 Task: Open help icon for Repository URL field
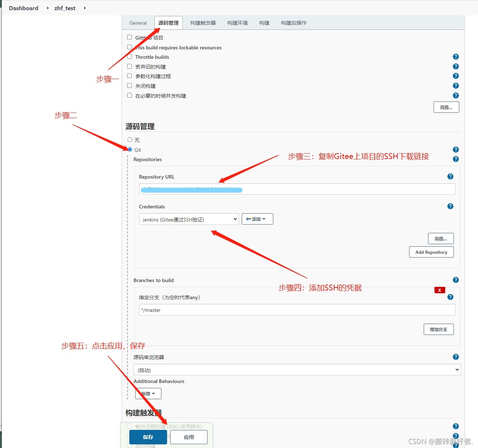point(450,176)
